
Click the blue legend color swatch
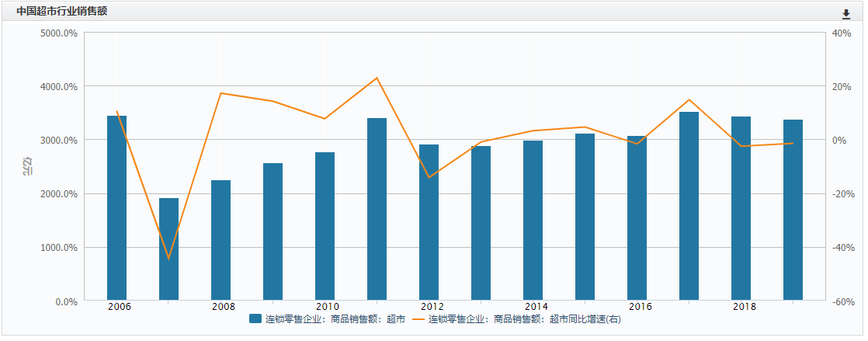(255, 318)
